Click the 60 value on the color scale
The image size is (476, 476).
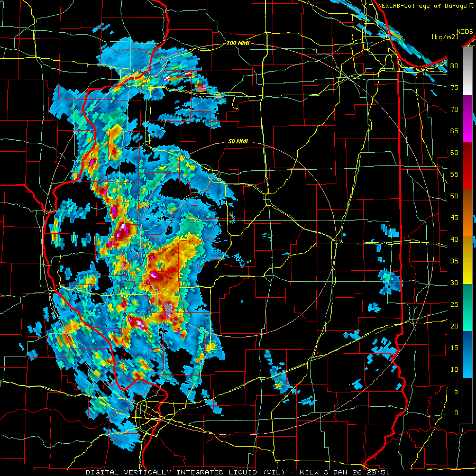454,152
